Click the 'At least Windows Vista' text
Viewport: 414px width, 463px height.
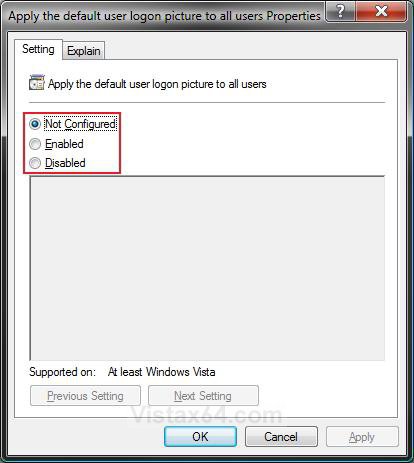click(162, 372)
